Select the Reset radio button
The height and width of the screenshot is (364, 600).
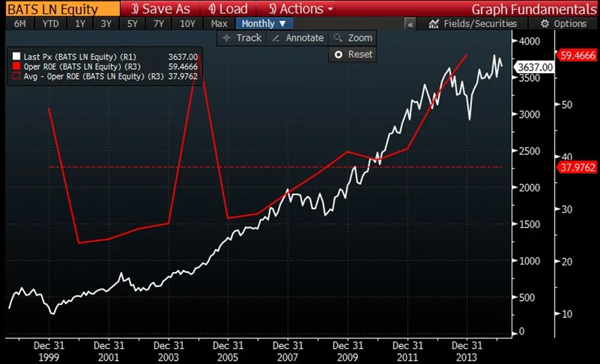click(x=338, y=54)
